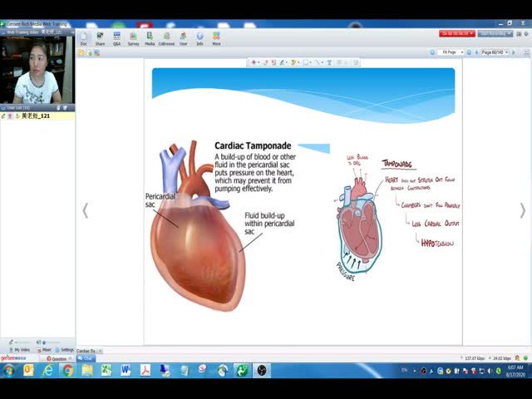Select user 黄老师_121 in the user list
Image resolution: width=532 pixels, height=399 pixels.
(37, 116)
